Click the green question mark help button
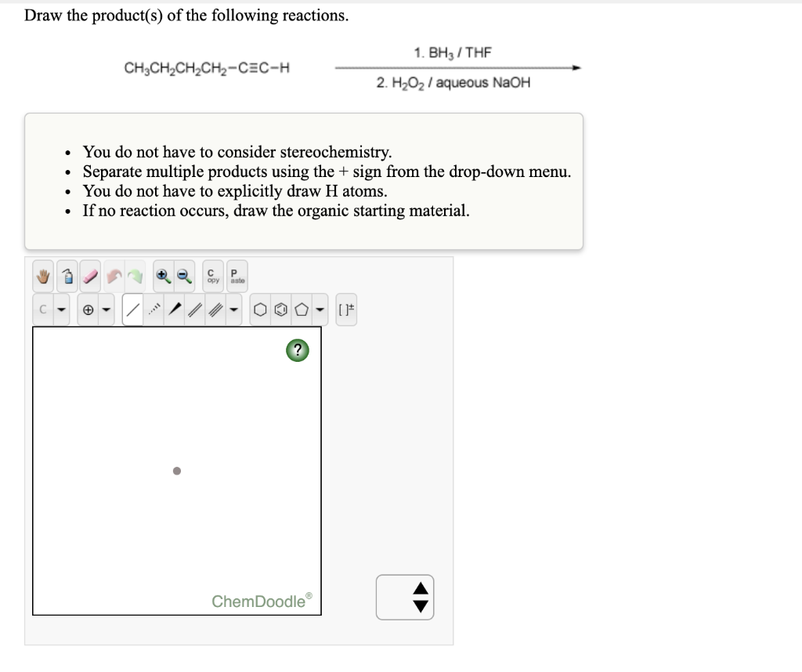The height and width of the screenshot is (672, 802). (297, 350)
